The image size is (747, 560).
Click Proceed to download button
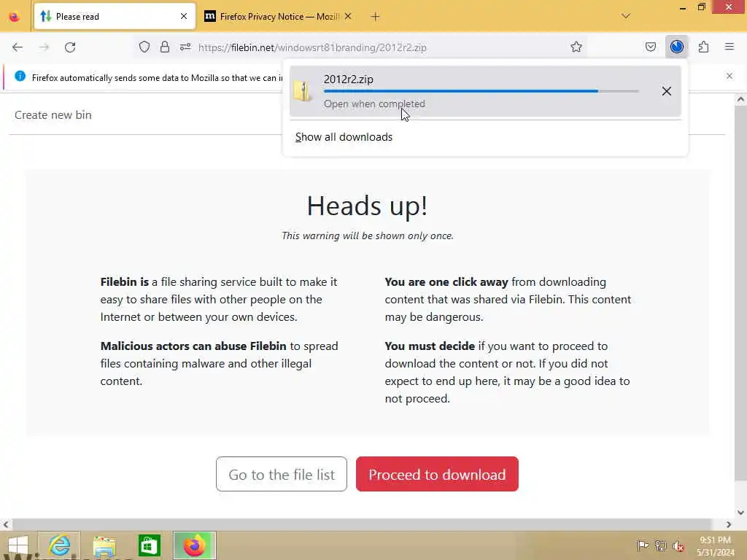[x=437, y=474]
